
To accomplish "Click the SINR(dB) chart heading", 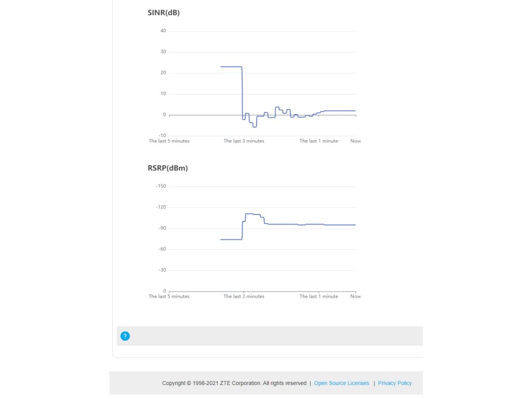I will [x=164, y=12].
